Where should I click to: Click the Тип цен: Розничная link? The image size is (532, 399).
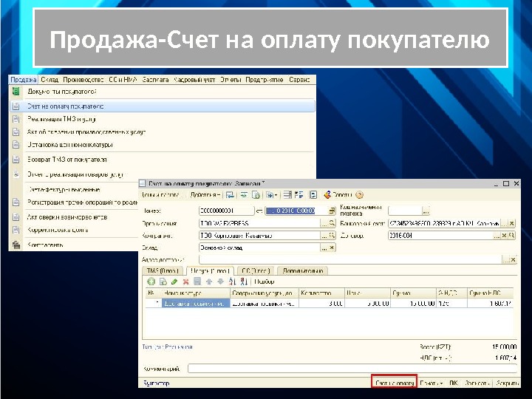pos(167,347)
